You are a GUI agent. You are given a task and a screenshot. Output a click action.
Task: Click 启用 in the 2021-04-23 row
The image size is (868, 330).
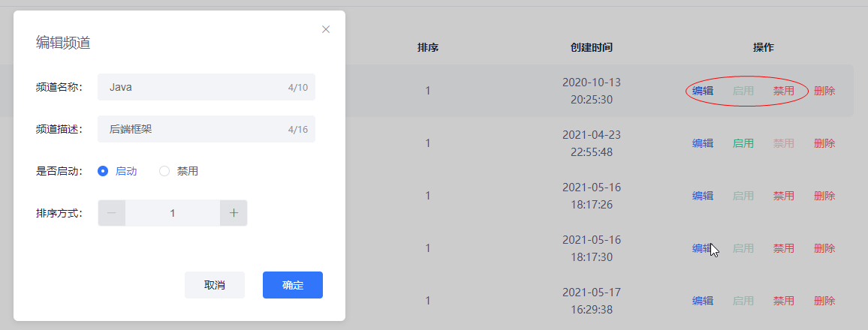click(x=743, y=143)
